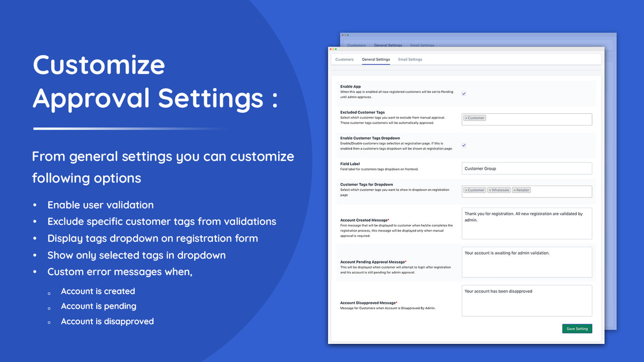Open the Email Settings tab
Screen dimensions: 644x362
(x=410, y=59)
